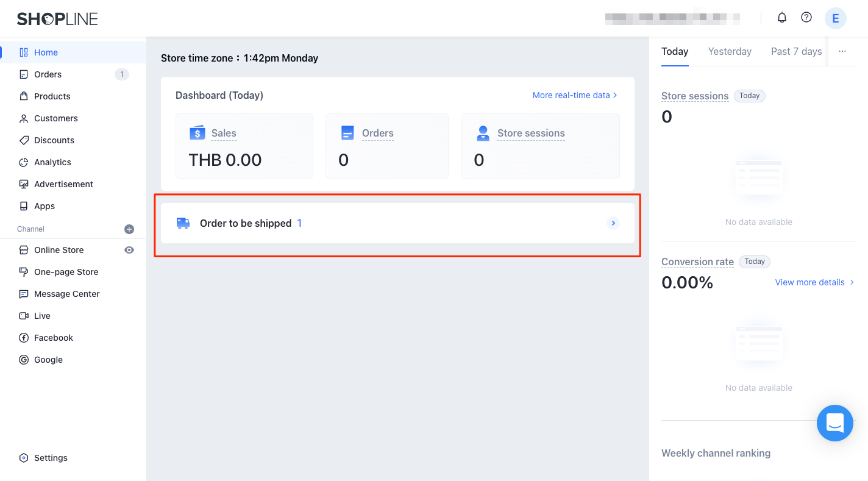
Task: Preview Online Store via eye icon
Action: (129, 250)
